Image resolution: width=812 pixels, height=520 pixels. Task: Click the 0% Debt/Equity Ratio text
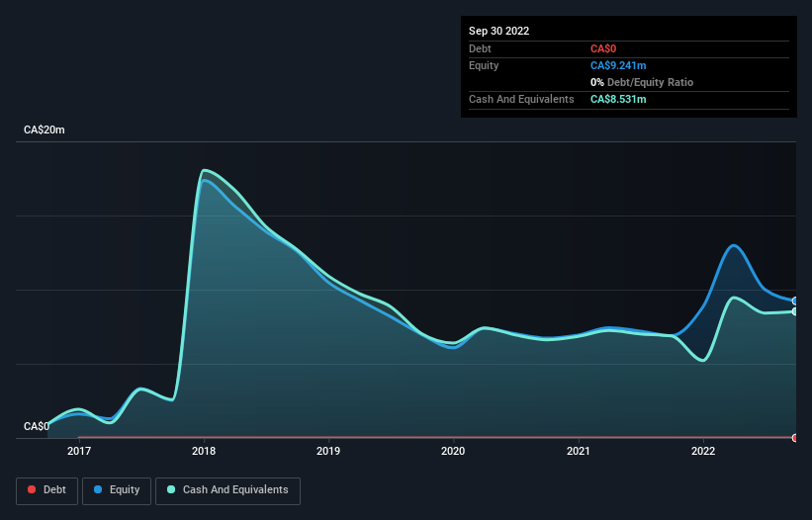642,82
